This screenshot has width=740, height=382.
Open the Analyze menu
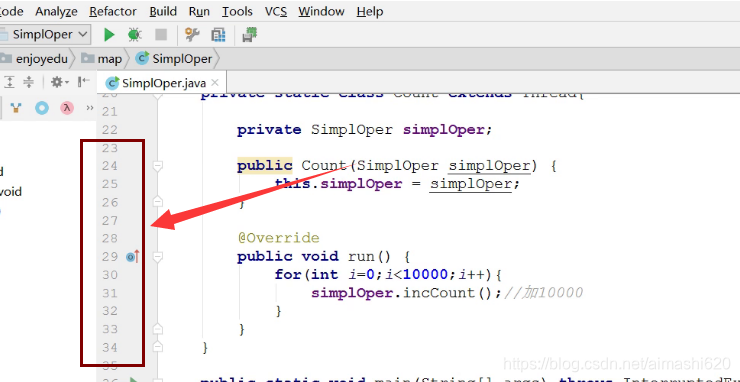57,11
